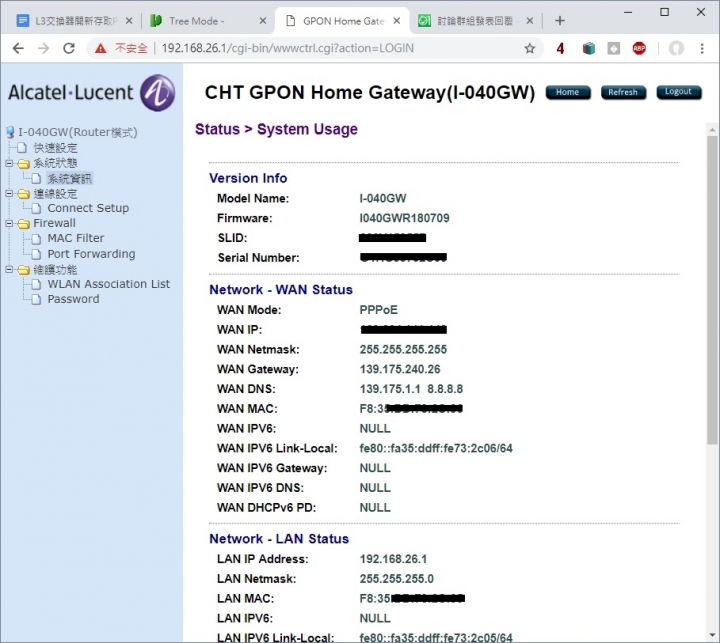
Task: Click the LAN IP Address 192.168.26.1
Action: click(x=393, y=559)
